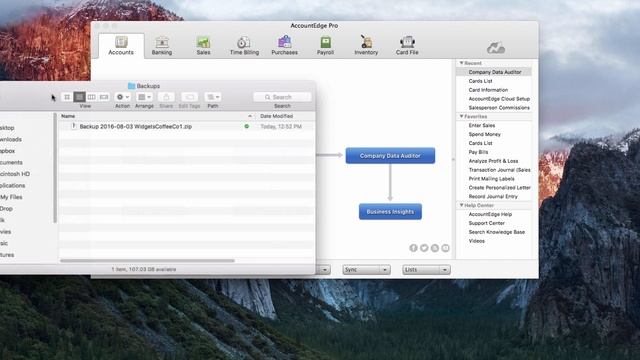
Task: Open Spend Money favorite
Action: coord(484,134)
